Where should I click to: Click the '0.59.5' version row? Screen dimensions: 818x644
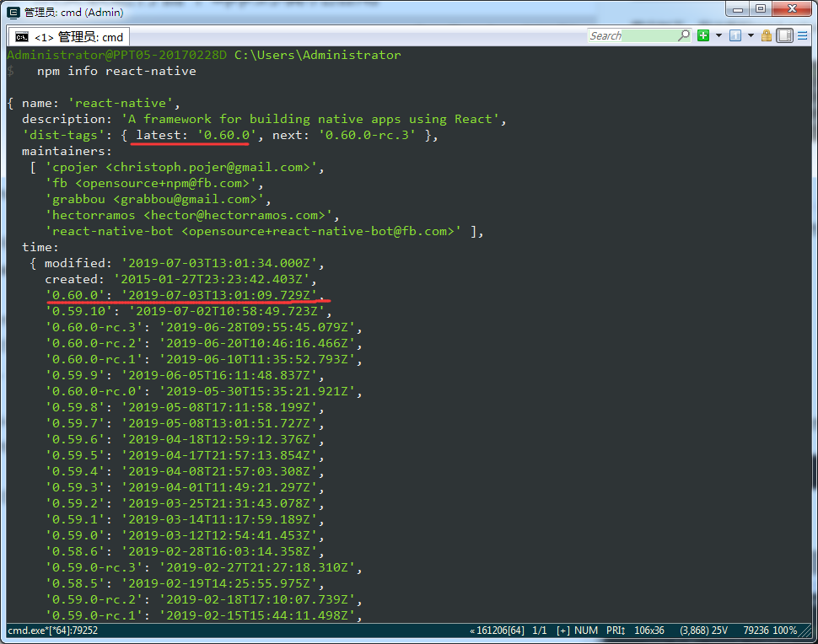186,456
